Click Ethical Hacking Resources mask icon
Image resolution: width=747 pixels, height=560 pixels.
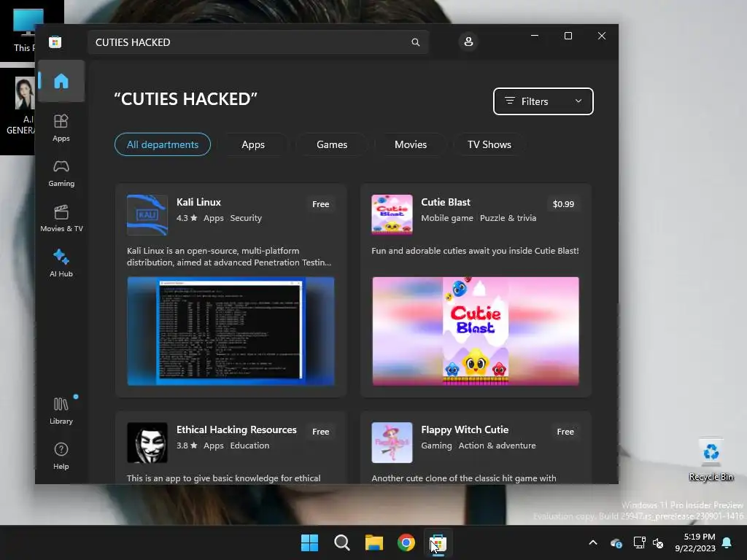(x=147, y=443)
